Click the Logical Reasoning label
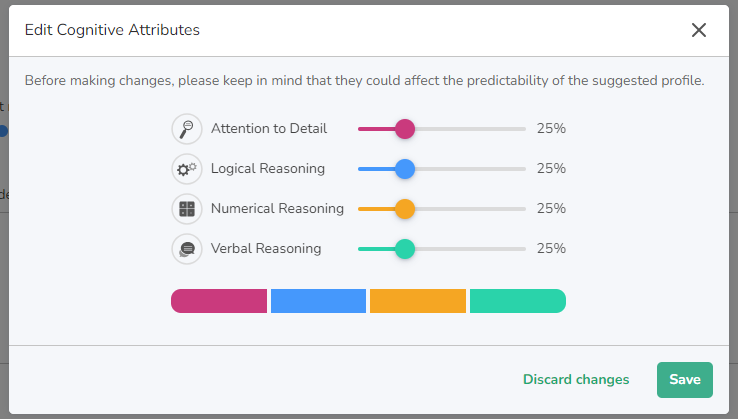Screen dimensions: 738x419 click(267, 169)
